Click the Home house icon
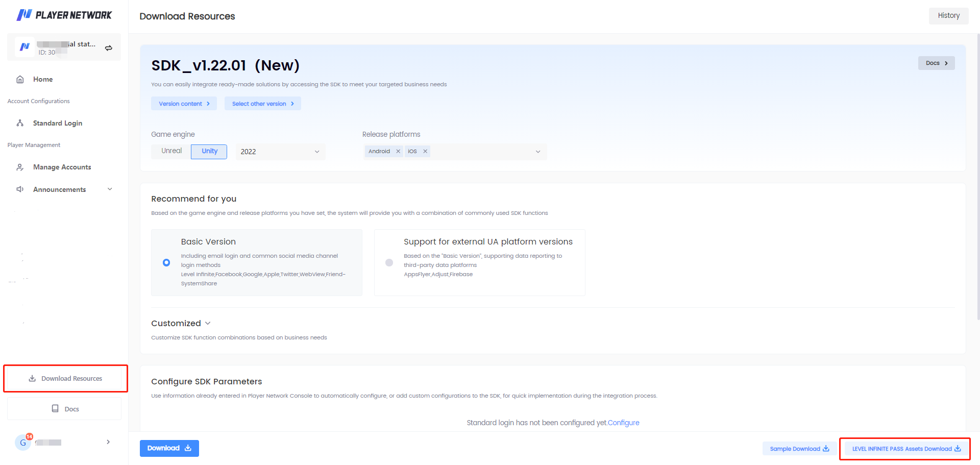 (x=20, y=80)
